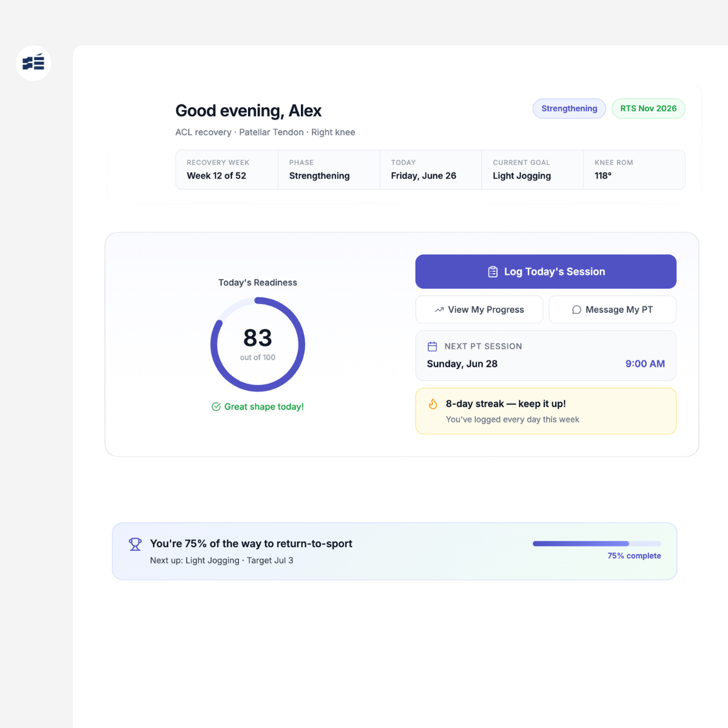Open View My Progress
Image resolution: width=728 pixels, height=728 pixels.
click(x=479, y=309)
